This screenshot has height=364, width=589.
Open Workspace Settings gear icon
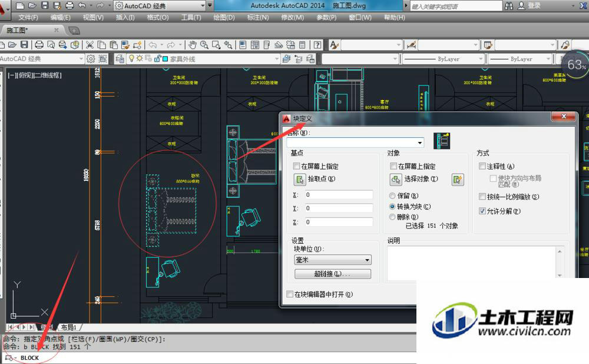pos(91,58)
